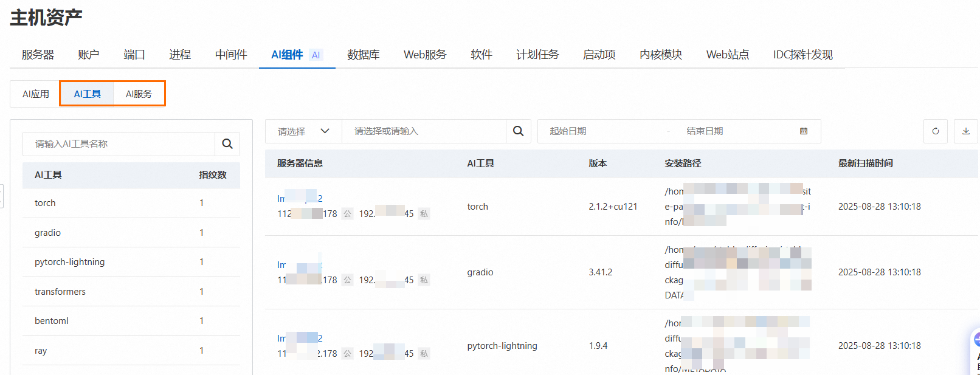
Task: Click the 结束日期 end date field
Action: tap(736, 131)
